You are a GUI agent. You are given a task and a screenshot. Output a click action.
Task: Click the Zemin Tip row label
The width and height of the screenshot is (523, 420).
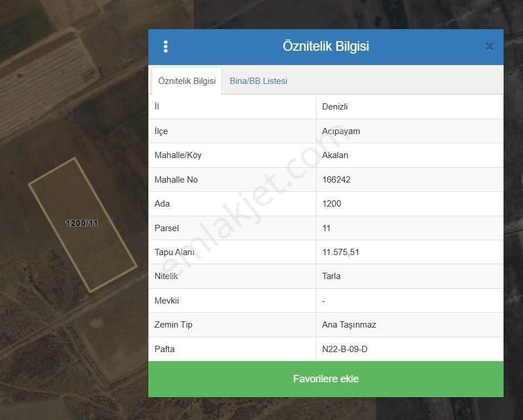pos(173,325)
